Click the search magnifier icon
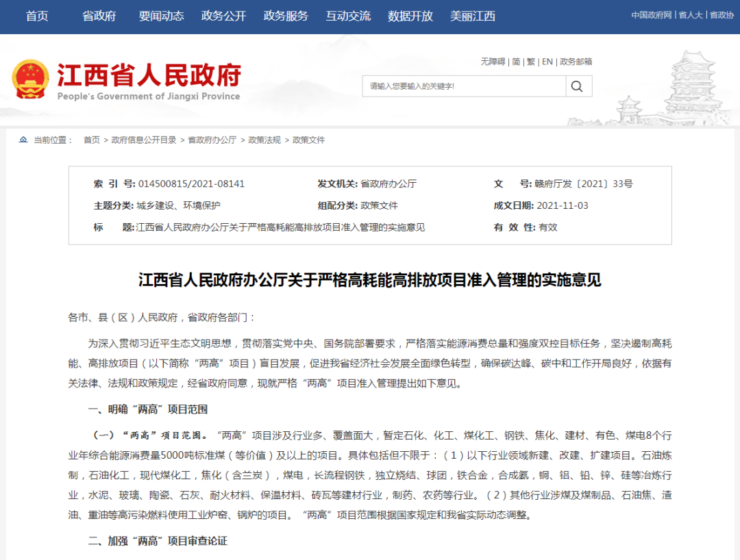This screenshot has width=740, height=560. pos(577,86)
